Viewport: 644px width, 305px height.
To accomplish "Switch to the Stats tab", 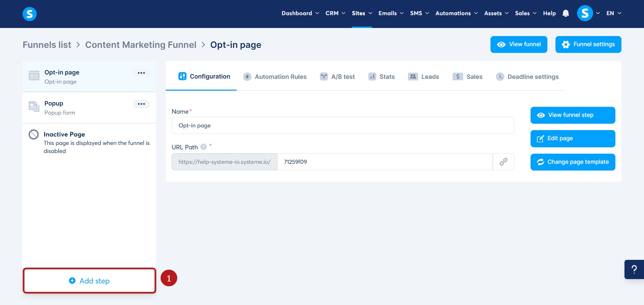I will (x=381, y=77).
